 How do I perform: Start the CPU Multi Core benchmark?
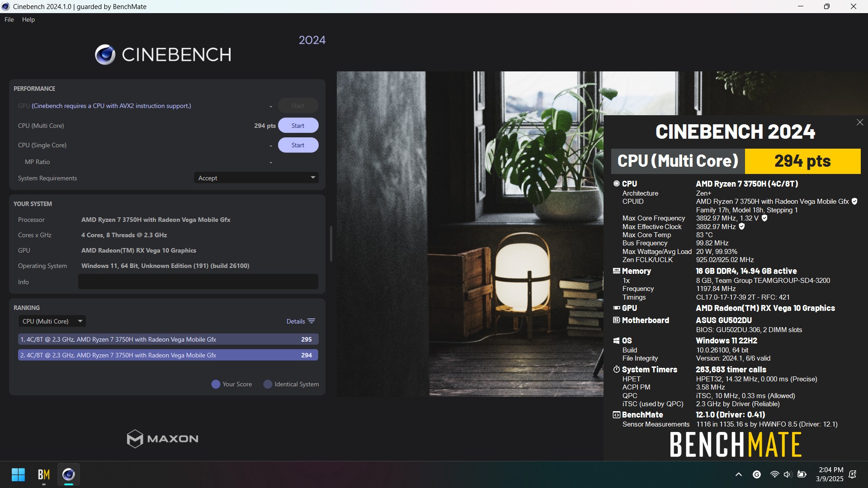pos(298,126)
